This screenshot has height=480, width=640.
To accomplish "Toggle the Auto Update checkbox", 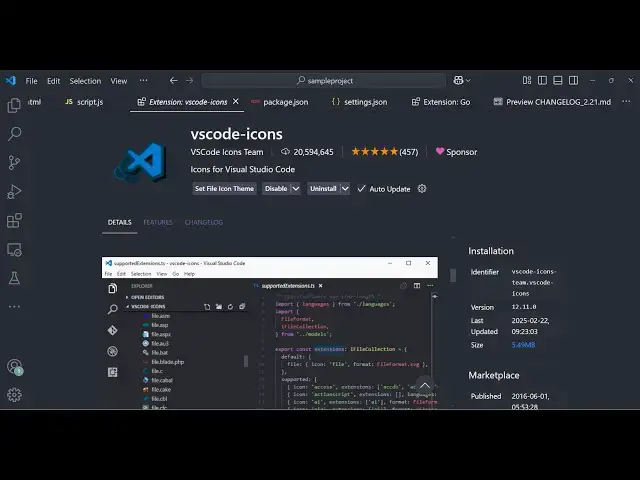I will (x=361, y=189).
